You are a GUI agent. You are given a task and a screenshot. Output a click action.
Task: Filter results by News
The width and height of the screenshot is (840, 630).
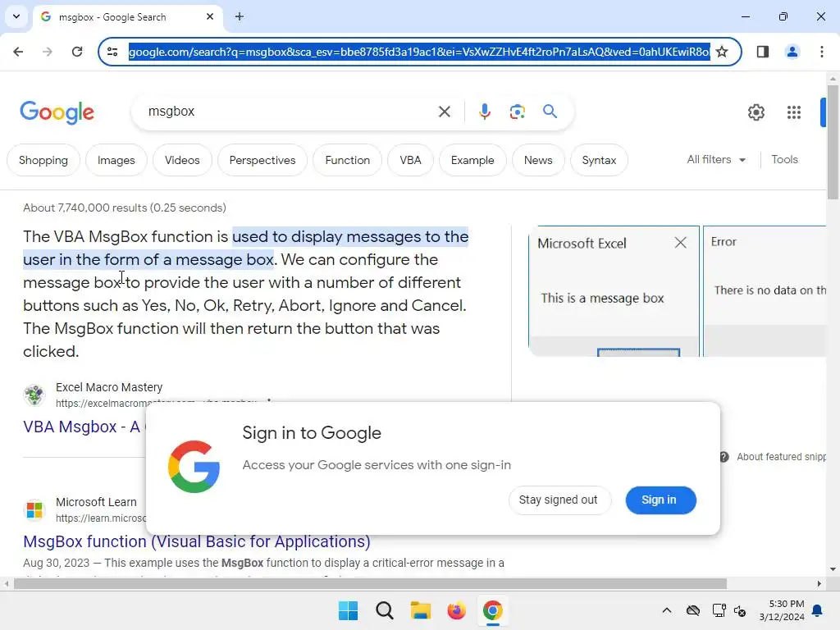click(x=538, y=160)
